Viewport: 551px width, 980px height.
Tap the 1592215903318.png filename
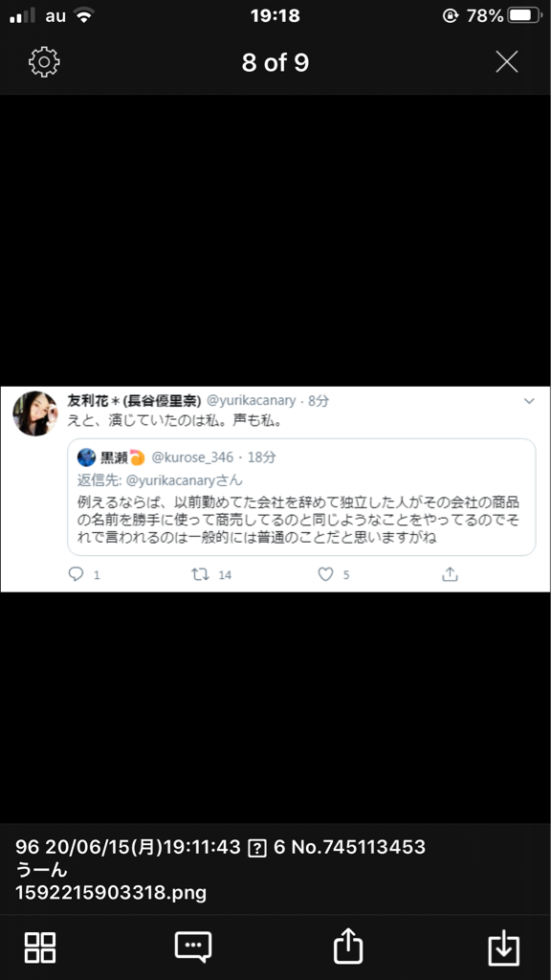[x=111, y=893]
